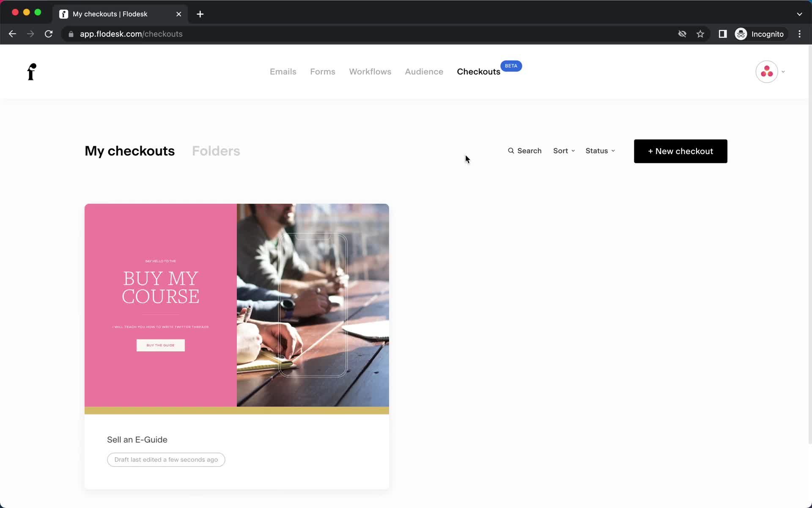Expand the Status dropdown filter

tap(600, 150)
